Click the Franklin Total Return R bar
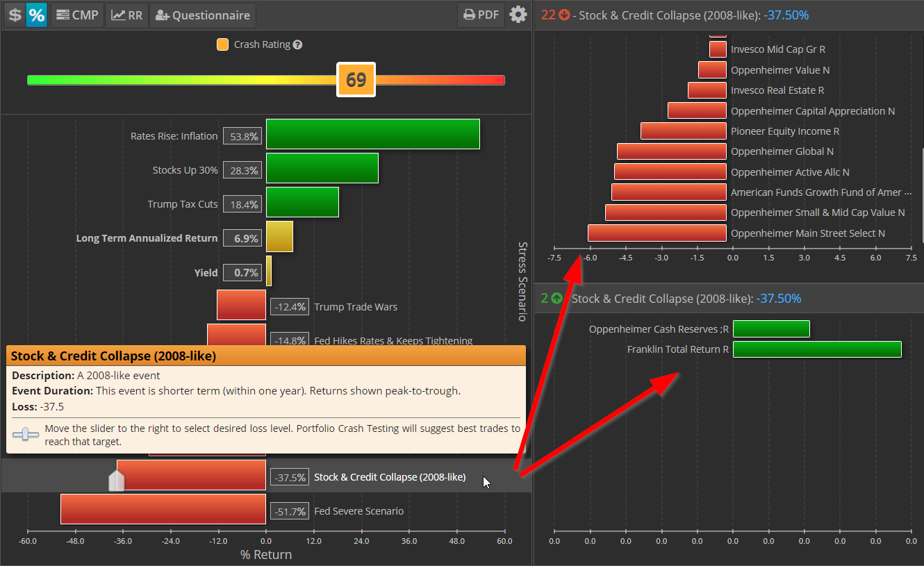The image size is (924, 566). [817, 349]
